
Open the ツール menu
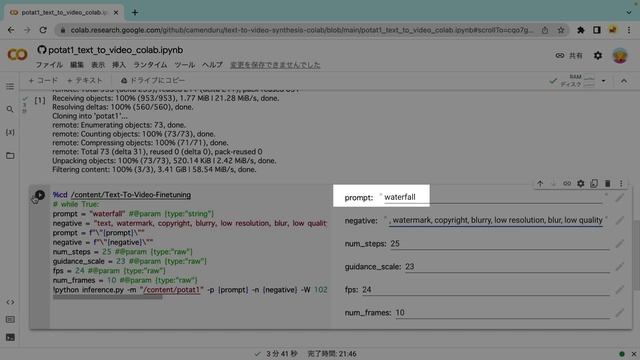click(x=184, y=65)
